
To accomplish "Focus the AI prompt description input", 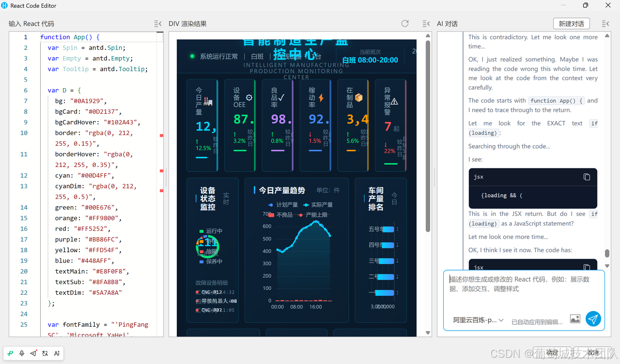I will click(x=524, y=289).
